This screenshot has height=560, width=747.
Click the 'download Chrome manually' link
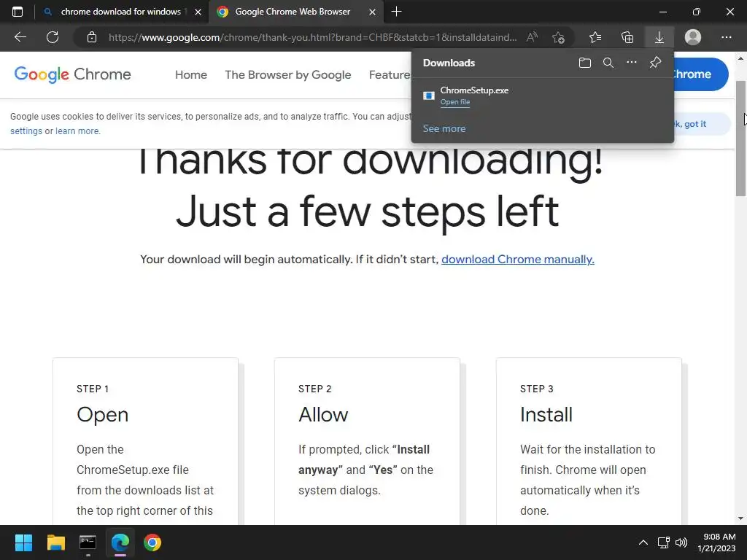tap(518, 260)
